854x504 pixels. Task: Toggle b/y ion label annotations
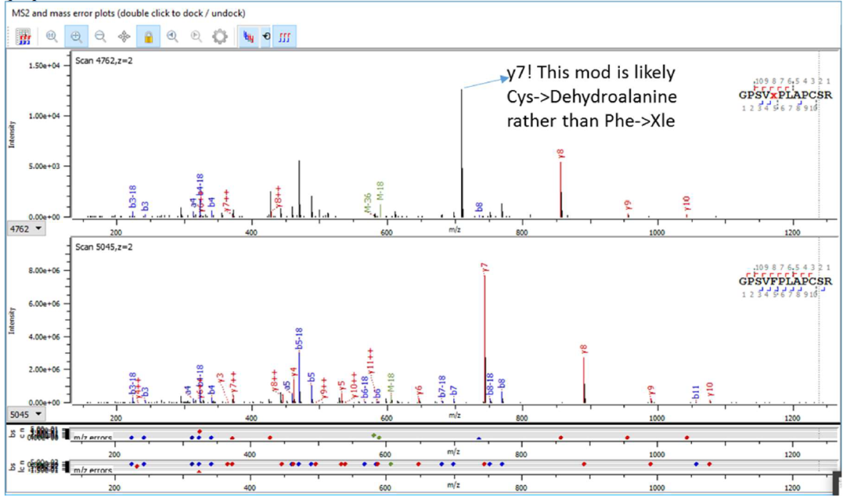tap(248, 36)
